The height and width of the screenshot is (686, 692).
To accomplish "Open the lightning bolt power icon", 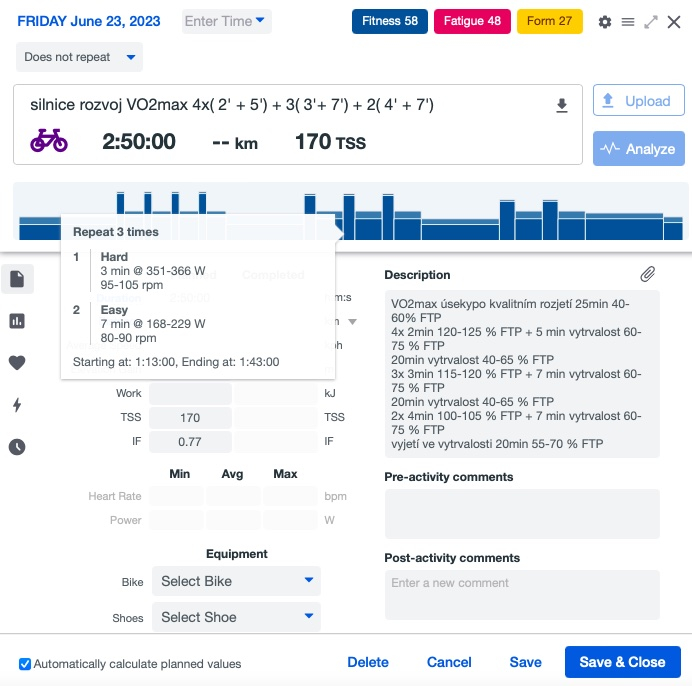I will (17, 404).
